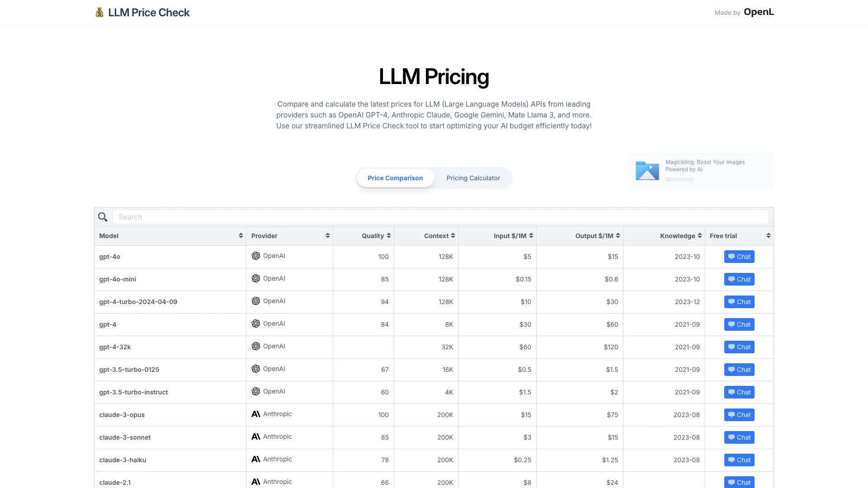Open Chat for the gpt-4 row
The image size is (868, 488).
(739, 324)
